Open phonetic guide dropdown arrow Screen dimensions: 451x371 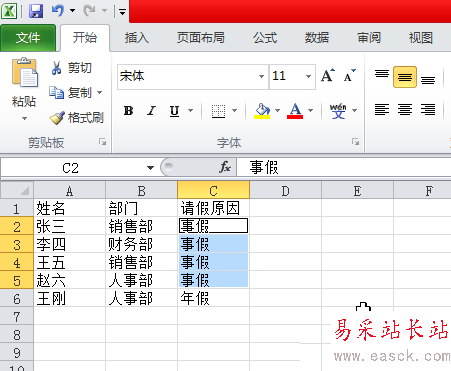354,110
